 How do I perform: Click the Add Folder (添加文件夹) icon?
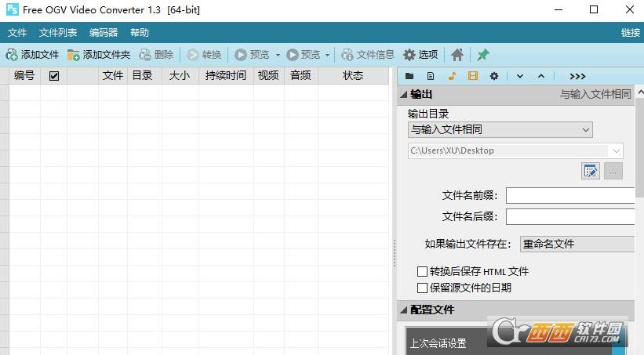[x=74, y=55]
